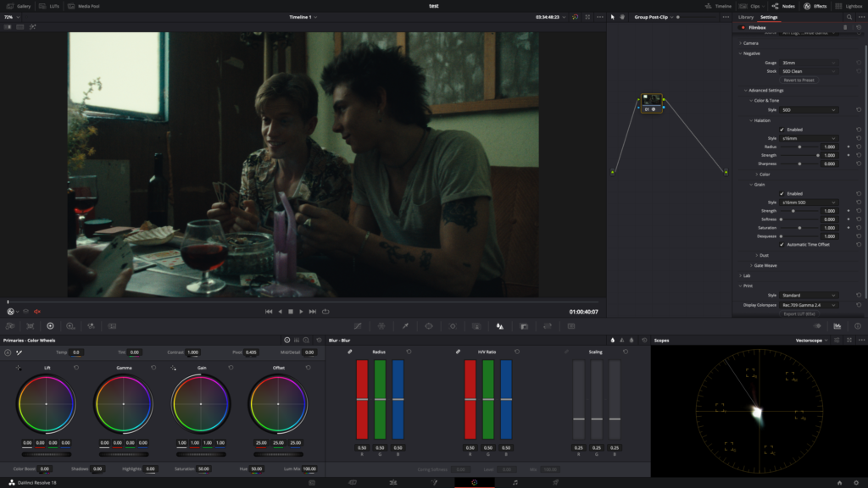Open the Display Colorspace dropdown

coord(809,305)
